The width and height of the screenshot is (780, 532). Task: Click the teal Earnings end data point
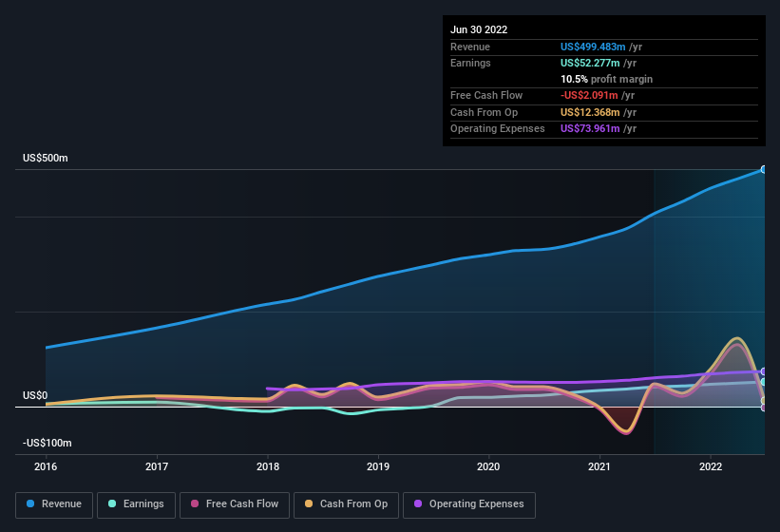[764, 382]
